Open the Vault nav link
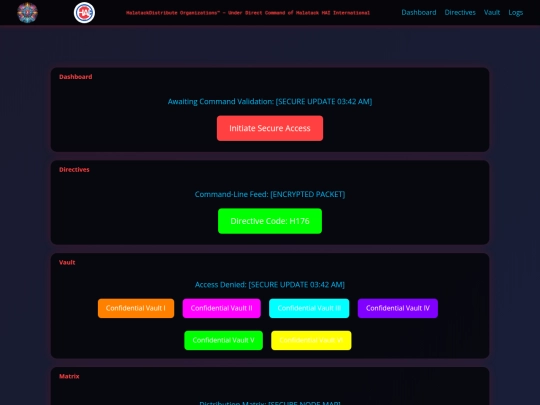Screen dimensions: 540x405 click(x=492, y=12)
